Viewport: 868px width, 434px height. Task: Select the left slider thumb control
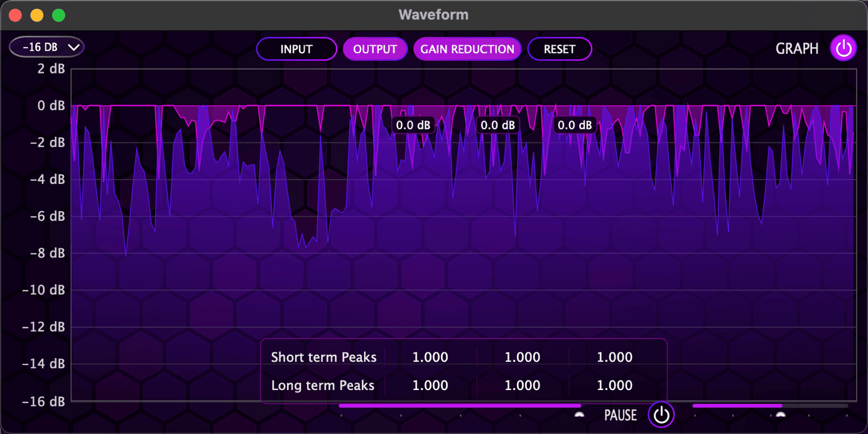pos(578,415)
